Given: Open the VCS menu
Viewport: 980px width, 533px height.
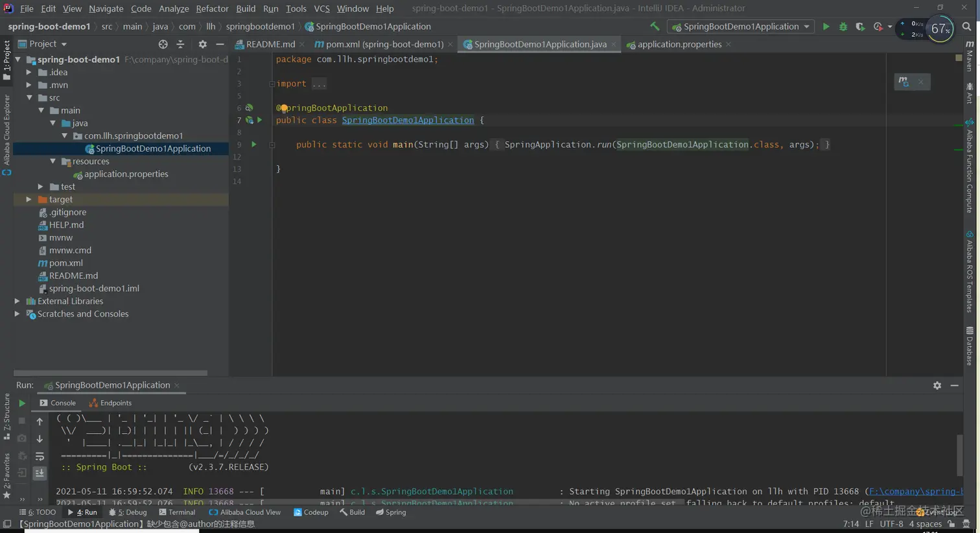Looking at the screenshot, I should coord(321,8).
